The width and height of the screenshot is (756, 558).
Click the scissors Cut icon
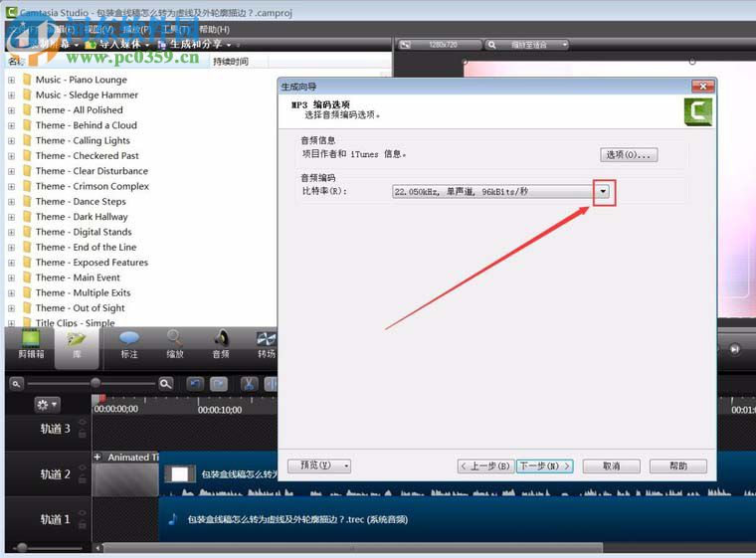(249, 384)
